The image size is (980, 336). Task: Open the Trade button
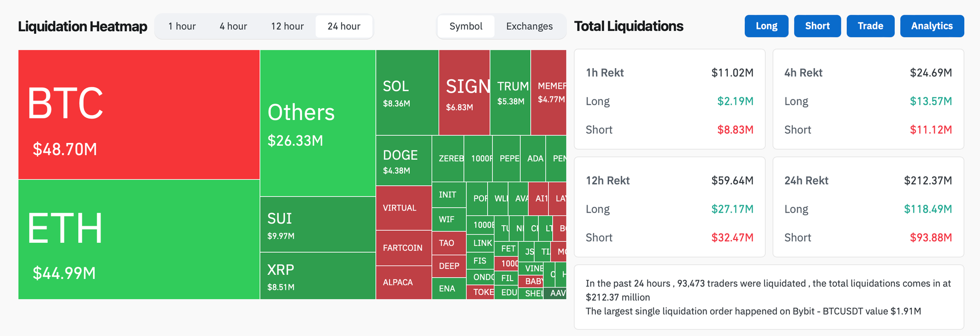click(x=870, y=26)
